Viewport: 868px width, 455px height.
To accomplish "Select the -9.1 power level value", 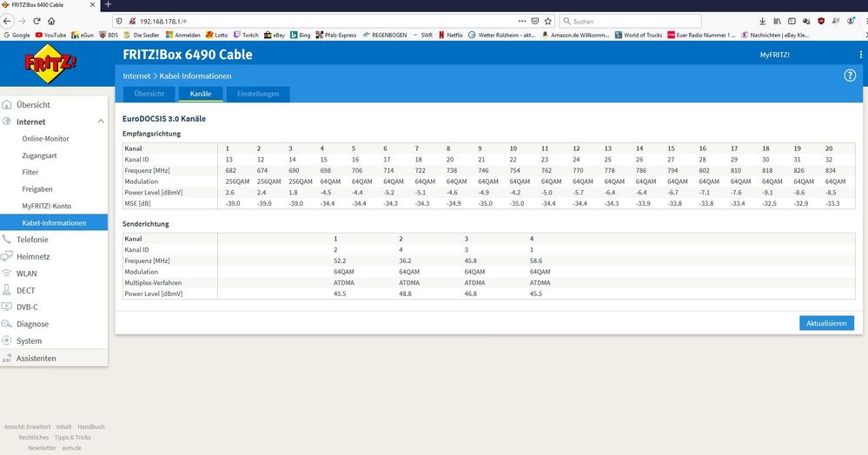I will (767, 193).
